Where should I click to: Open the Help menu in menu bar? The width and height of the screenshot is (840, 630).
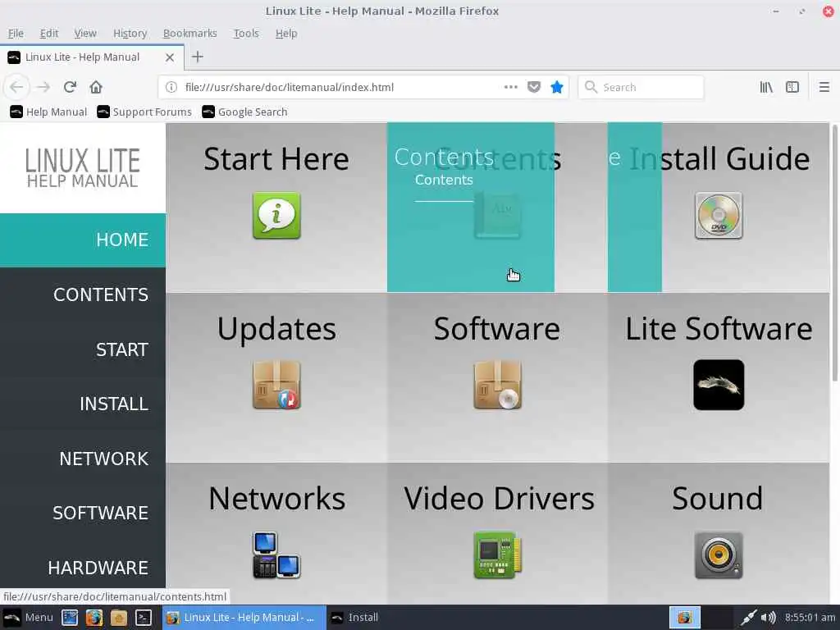click(286, 33)
